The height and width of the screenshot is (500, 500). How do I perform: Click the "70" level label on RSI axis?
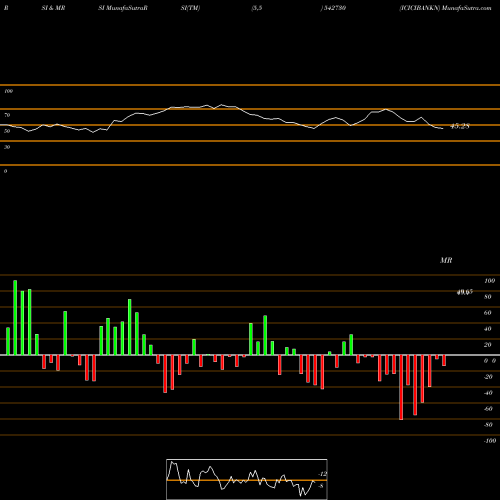[x=7, y=115]
